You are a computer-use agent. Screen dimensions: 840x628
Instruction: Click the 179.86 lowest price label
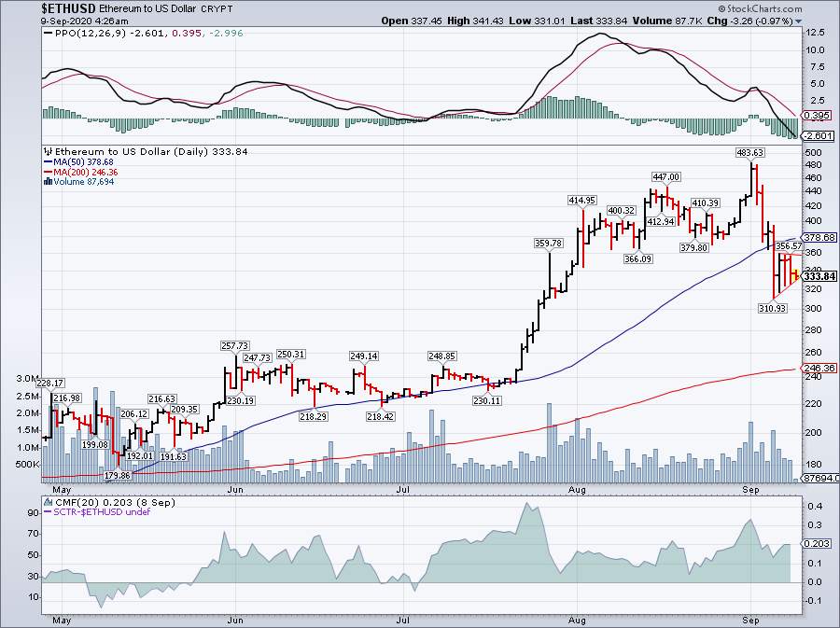coord(118,475)
